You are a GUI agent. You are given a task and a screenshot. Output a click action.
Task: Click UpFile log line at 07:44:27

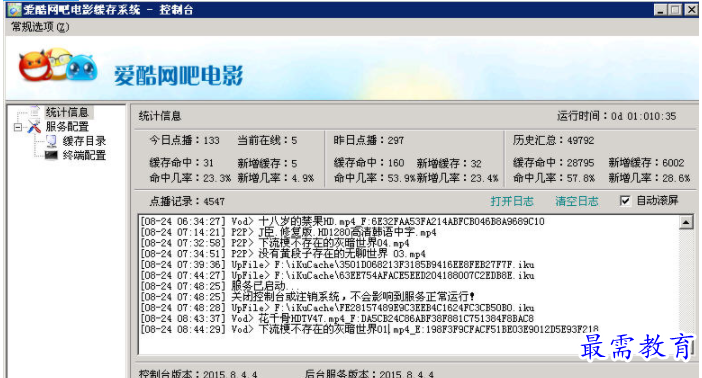click(338, 275)
